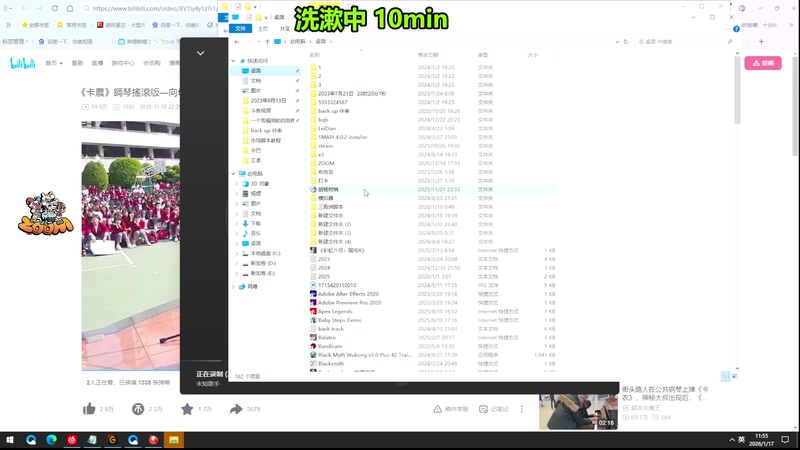Open address bar history dropdown in Explorer
The height and width of the screenshot is (450, 800).
[x=617, y=41]
